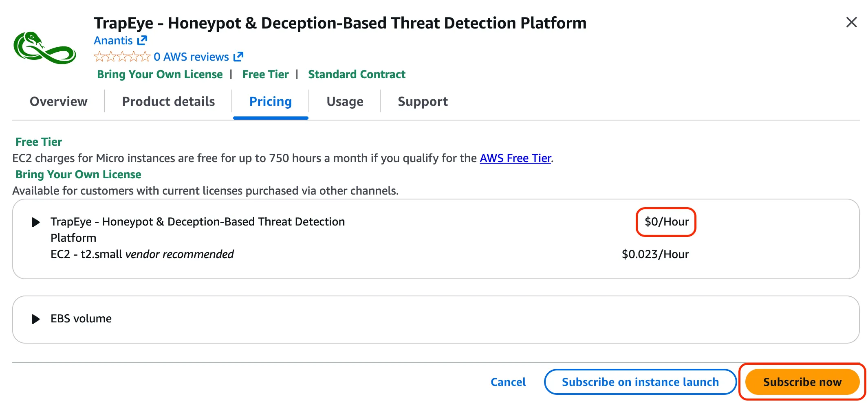Open external link icon beside Anantis

point(142,40)
